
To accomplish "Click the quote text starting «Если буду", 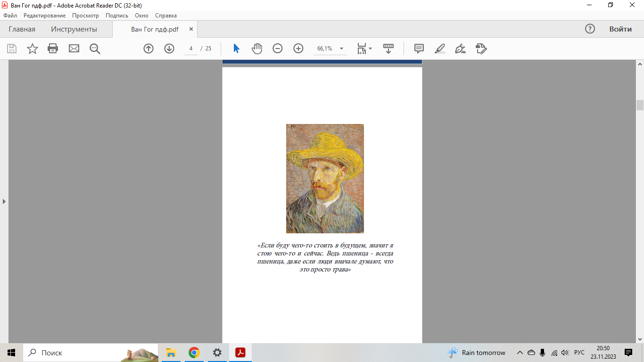I will [x=325, y=258].
